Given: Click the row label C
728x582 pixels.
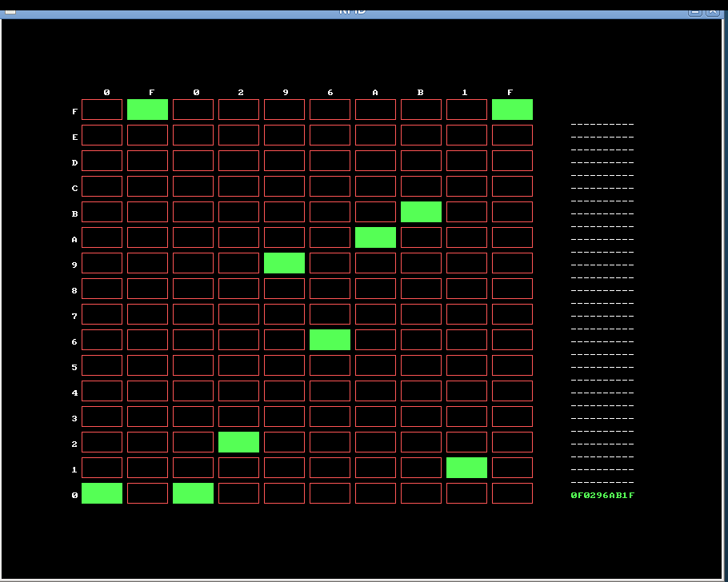Looking at the screenshot, I should pos(74,188).
